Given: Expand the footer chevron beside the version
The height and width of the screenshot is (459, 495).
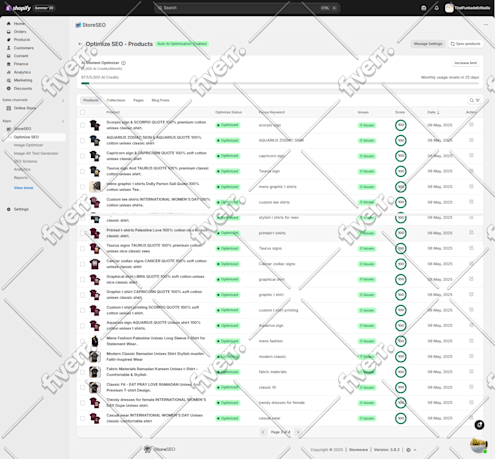Looking at the screenshot, I should (415, 450).
